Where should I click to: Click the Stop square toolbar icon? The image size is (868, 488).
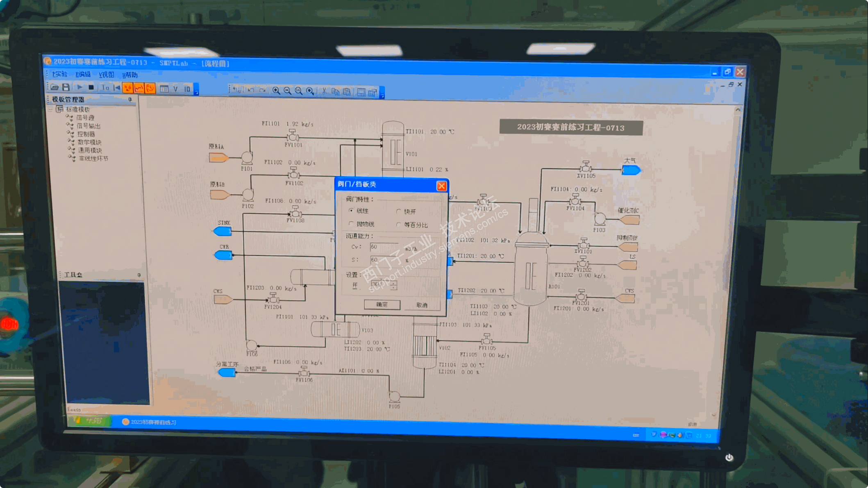click(91, 87)
